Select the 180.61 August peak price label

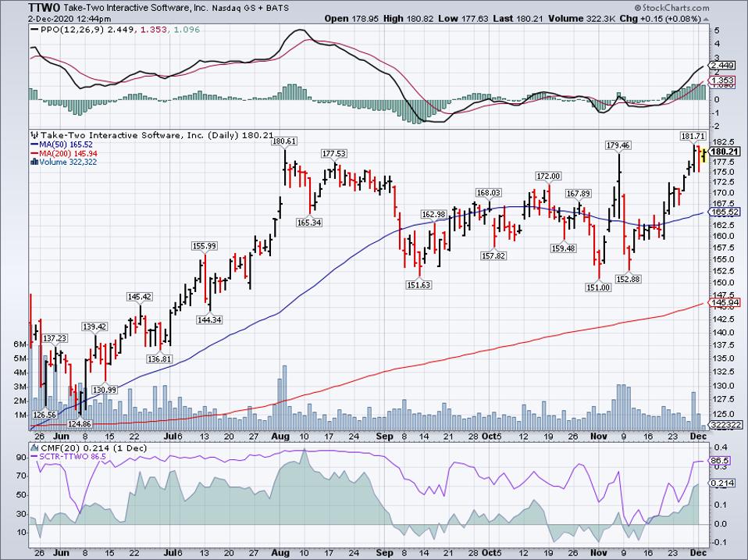click(x=284, y=141)
